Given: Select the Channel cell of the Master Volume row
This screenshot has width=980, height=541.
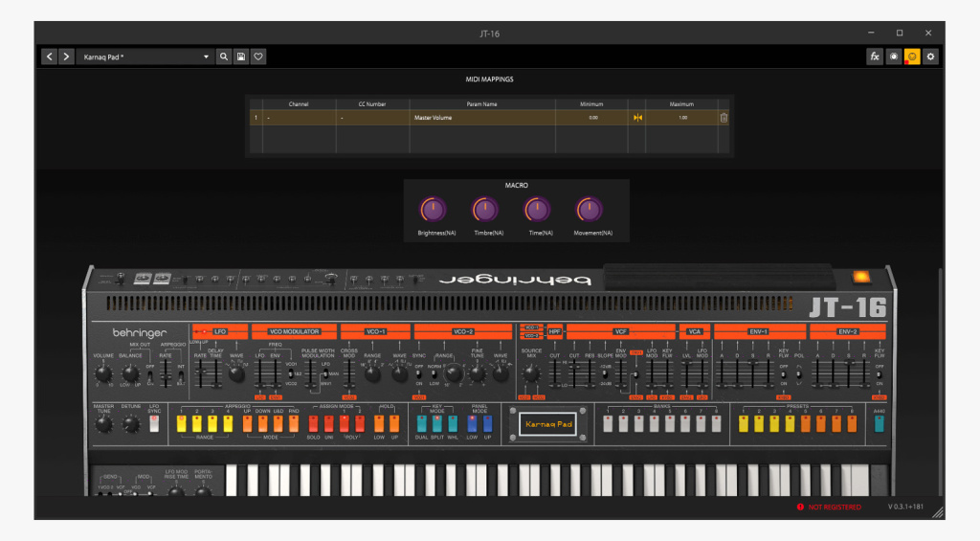Looking at the screenshot, I should click(x=299, y=118).
